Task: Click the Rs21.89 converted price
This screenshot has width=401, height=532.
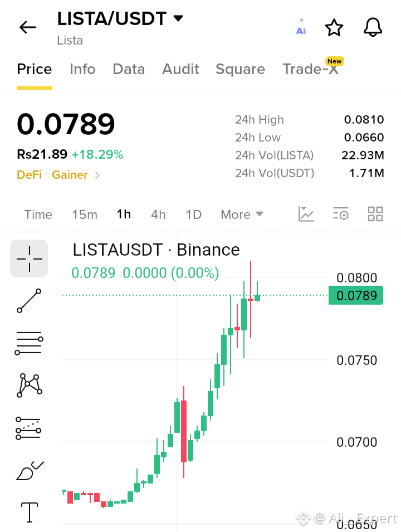Action: coord(42,155)
